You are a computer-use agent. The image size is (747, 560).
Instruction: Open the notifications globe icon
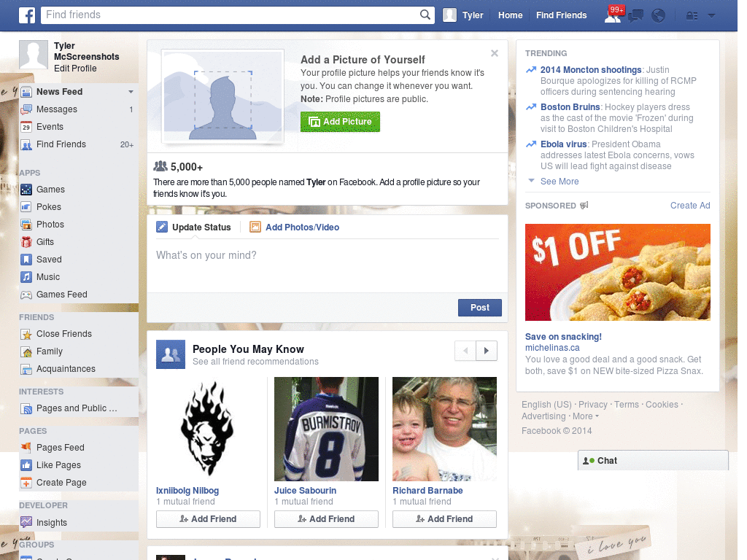[x=659, y=16]
